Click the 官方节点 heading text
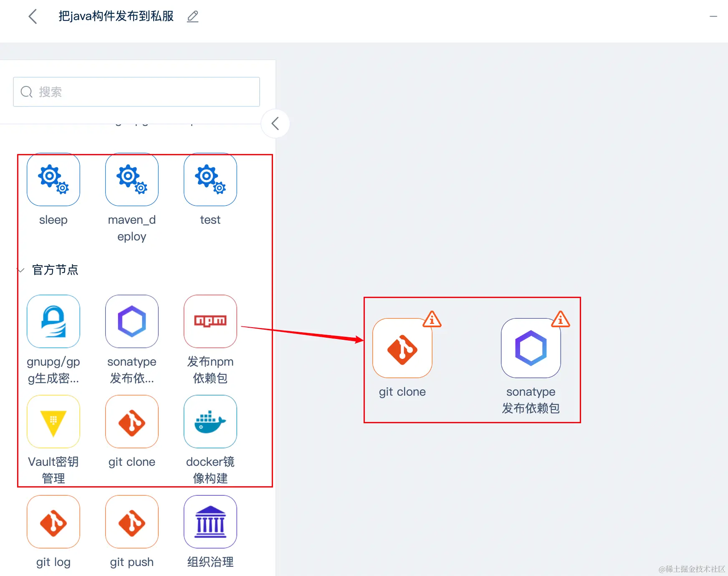Viewport: 728px width, 576px height. click(55, 270)
